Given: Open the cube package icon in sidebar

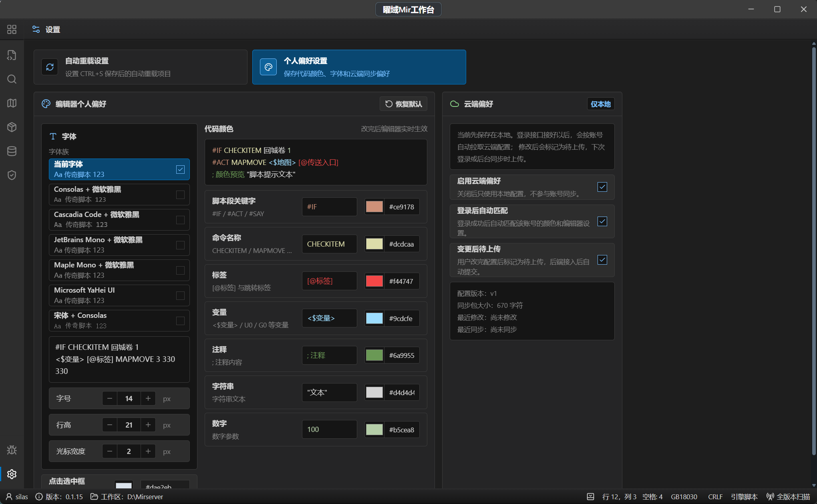Looking at the screenshot, I should 12,127.
